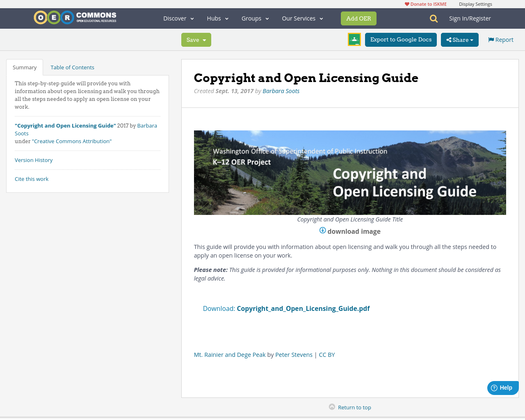Open Copyright_and_Open_Licensing_Guide.pdf download link
The height and width of the screenshot is (420, 525).
click(303, 308)
